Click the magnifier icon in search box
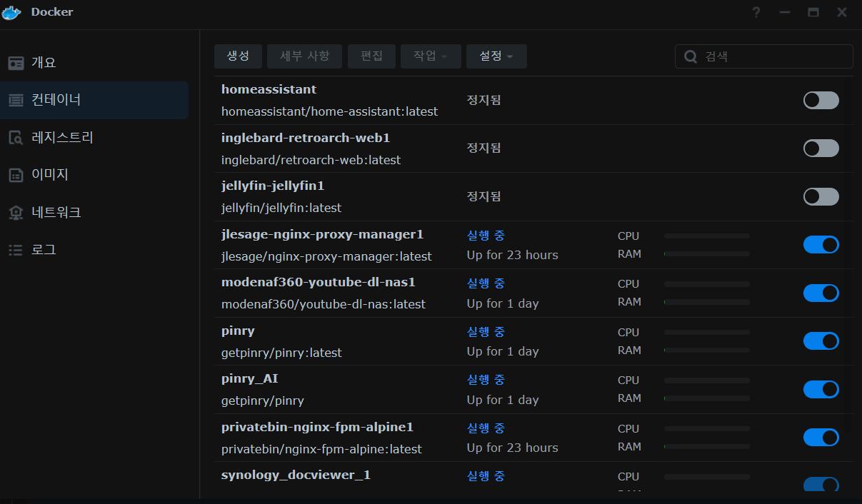Image resolution: width=862 pixels, height=504 pixels. click(691, 56)
